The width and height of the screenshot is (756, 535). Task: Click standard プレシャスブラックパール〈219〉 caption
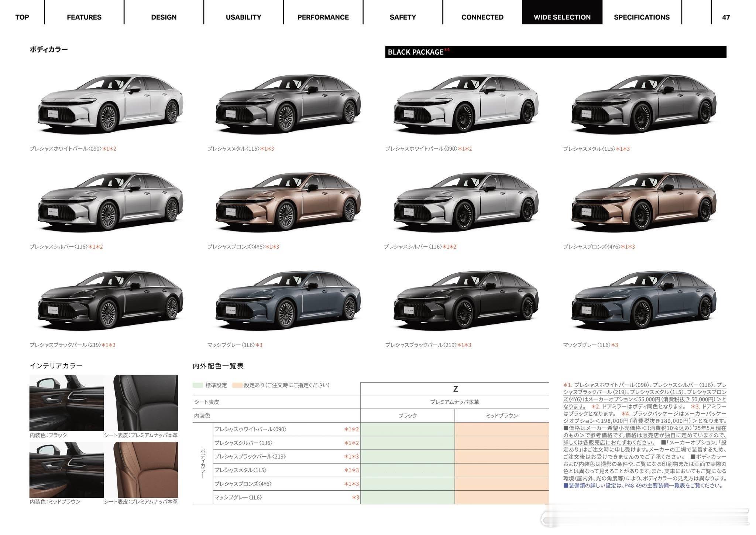click(72, 345)
